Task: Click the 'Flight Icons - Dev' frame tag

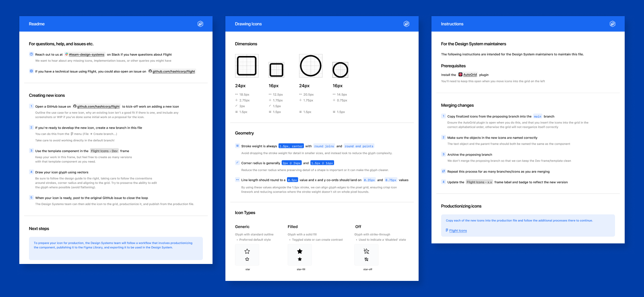Action: (x=104, y=151)
